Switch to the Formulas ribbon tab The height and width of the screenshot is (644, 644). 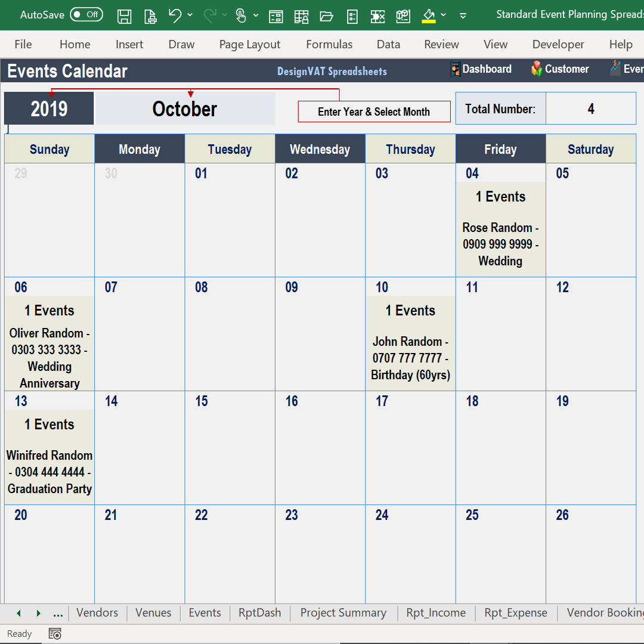coord(329,44)
